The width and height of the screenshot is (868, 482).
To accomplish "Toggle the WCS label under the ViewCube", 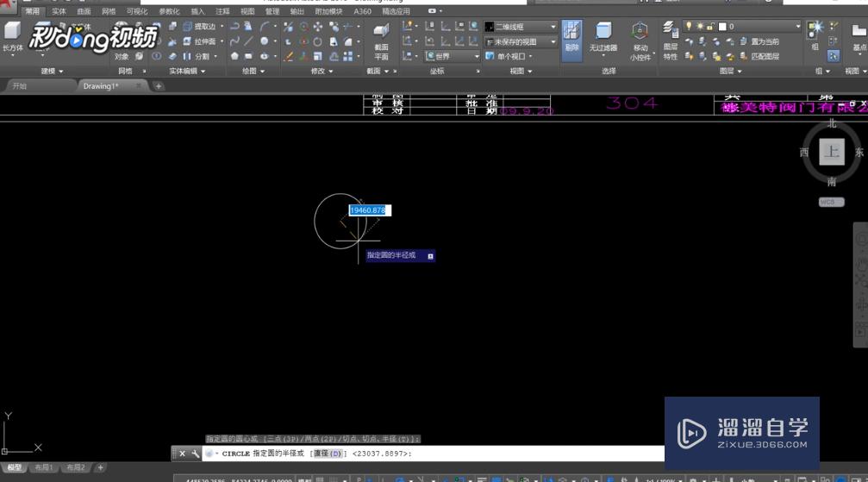I will click(x=831, y=203).
